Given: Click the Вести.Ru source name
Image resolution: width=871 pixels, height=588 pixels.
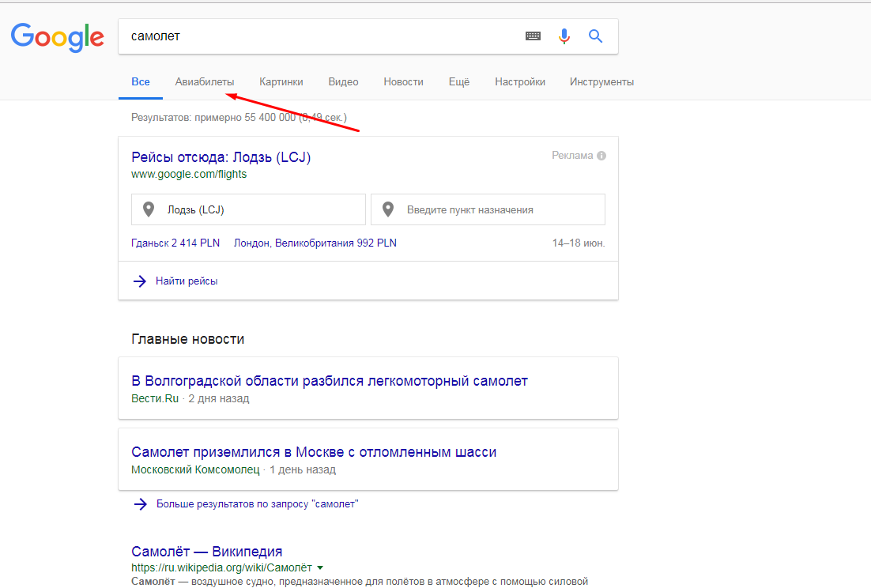Looking at the screenshot, I should pyautogui.click(x=155, y=398).
